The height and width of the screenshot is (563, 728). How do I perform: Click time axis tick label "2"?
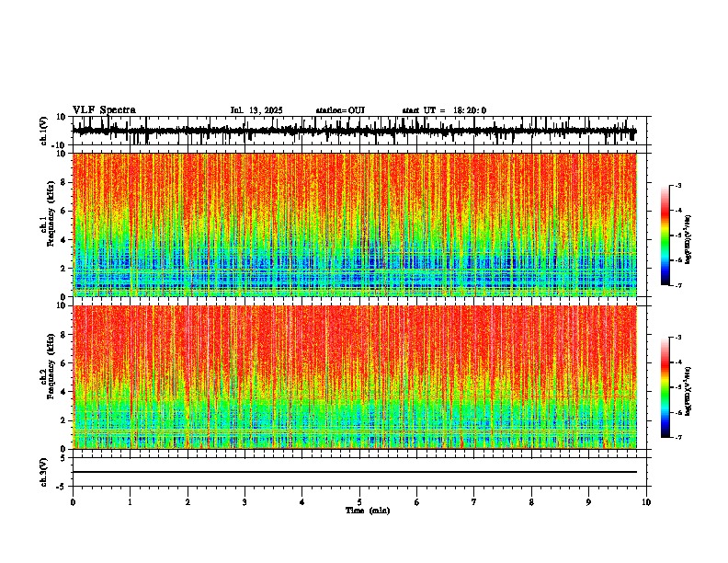[x=188, y=502]
